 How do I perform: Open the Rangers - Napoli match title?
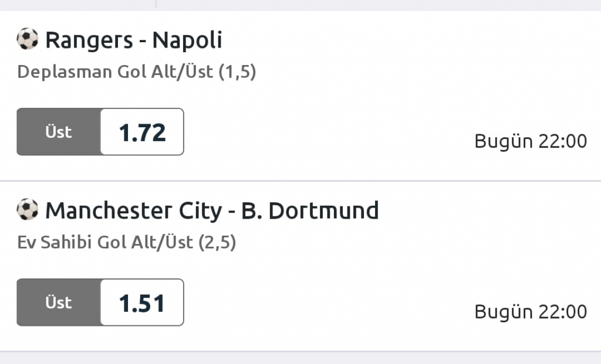pyautogui.click(x=134, y=40)
